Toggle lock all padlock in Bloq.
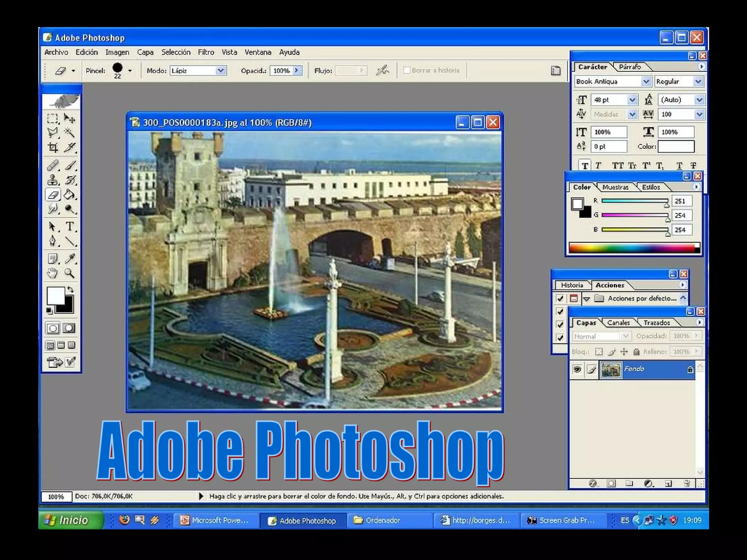This screenshot has height=560, width=747. pyautogui.click(x=636, y=351)
